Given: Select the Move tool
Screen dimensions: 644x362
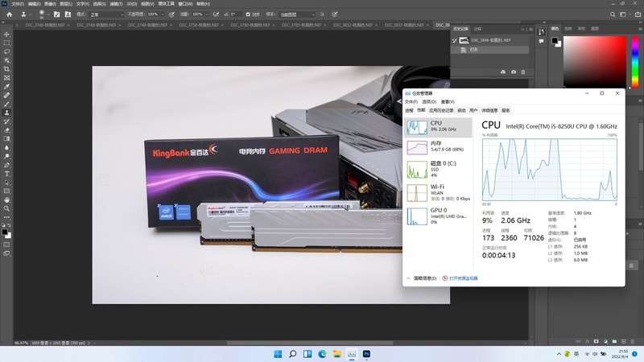Looking at the screenshot, I should (7, 34).
